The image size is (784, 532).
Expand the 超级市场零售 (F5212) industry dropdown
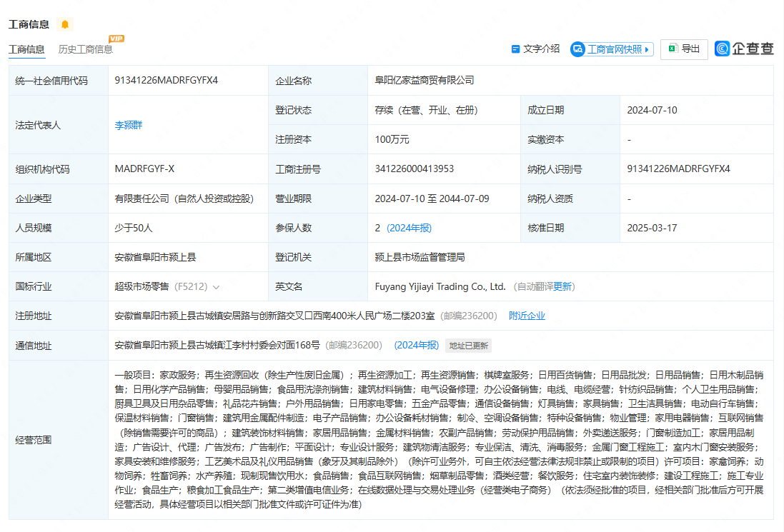coord(216,287)
